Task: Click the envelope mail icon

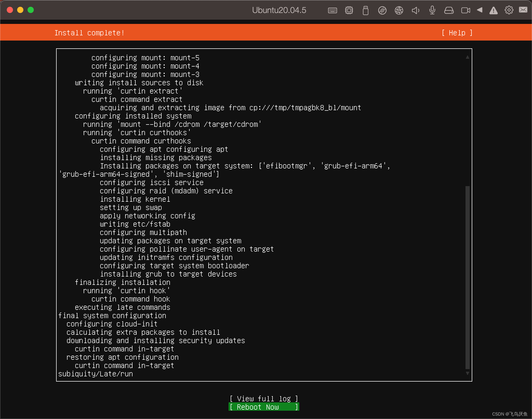Action: (523, 10)
